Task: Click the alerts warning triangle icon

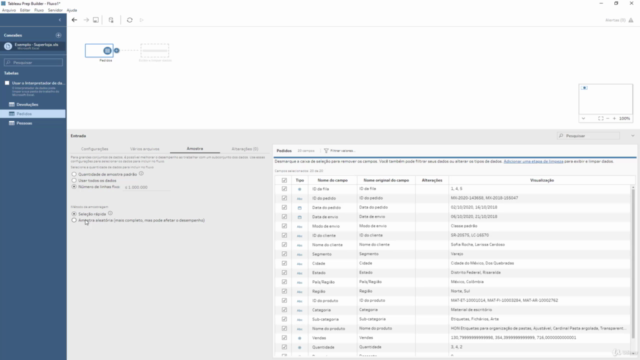Action: pyautogui.click(x=631, y=20)
